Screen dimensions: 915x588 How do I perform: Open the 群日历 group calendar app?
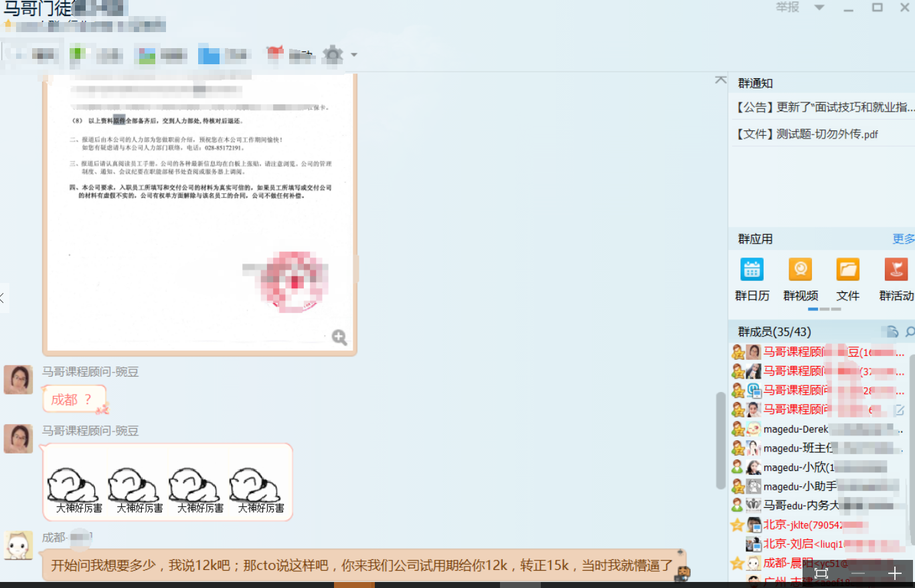tap(752, 279)
